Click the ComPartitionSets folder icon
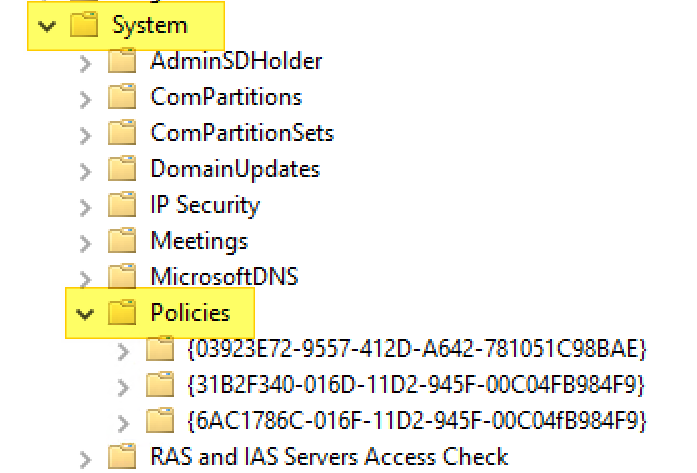Viewport: 697px width, 473px height. (x=122, y=133)
